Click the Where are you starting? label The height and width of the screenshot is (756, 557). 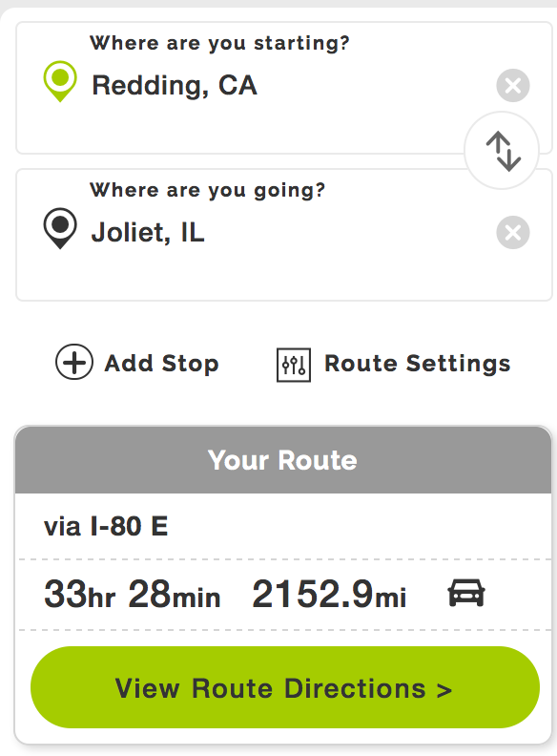(219, 43)
